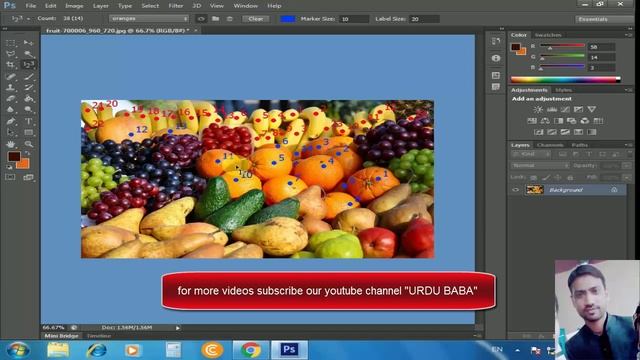Select the Move tool
Screen dimensions: 640x360
click(x=28, y=42)
